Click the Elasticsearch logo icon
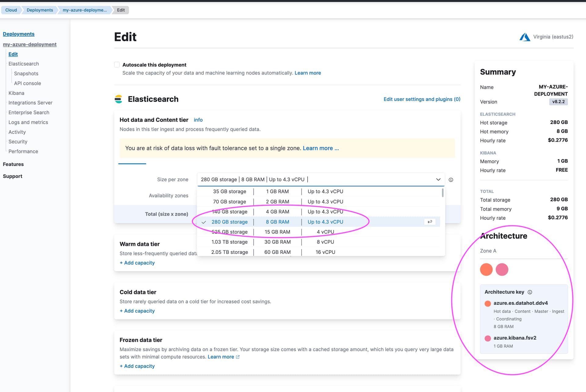The image size is (586, 392). pos(118,99)
